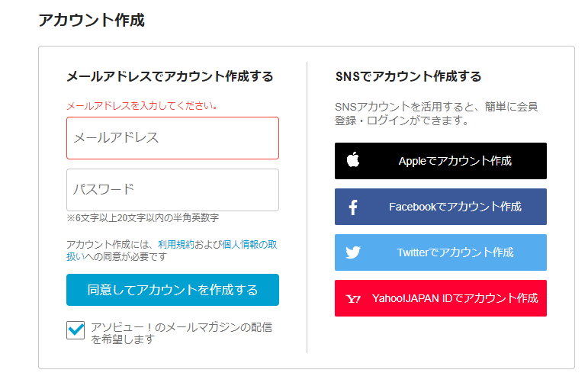Click the Yahoo Y! logo icon
This screenshot has width=588, height=389.
(x=353, y=298)
